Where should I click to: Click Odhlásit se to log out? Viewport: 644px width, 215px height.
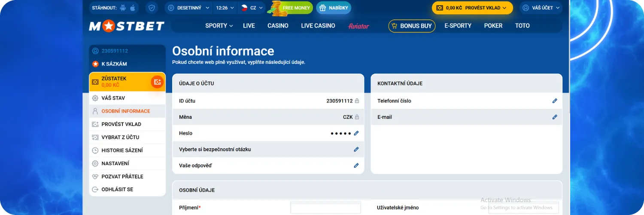[x=117, y=190]
